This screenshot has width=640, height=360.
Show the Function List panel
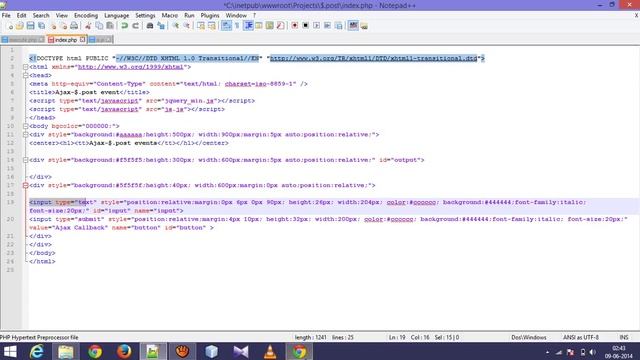(x=280, y=26)
